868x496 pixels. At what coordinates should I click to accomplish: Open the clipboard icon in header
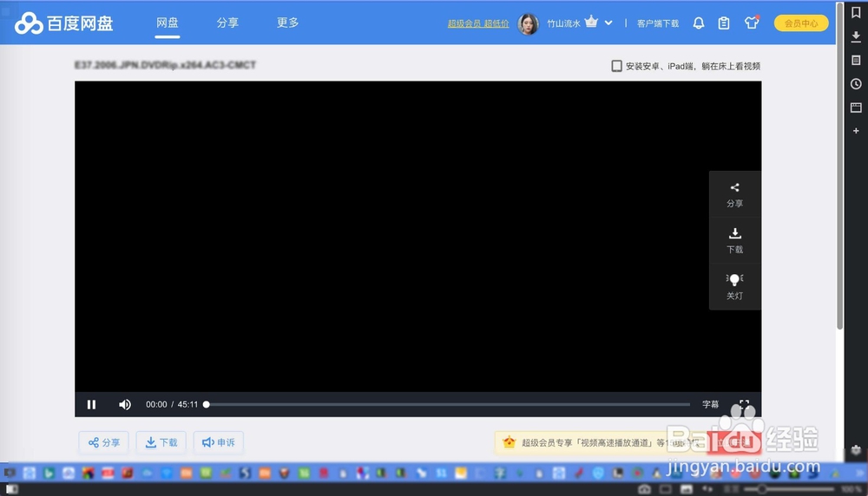pos(724,23)
